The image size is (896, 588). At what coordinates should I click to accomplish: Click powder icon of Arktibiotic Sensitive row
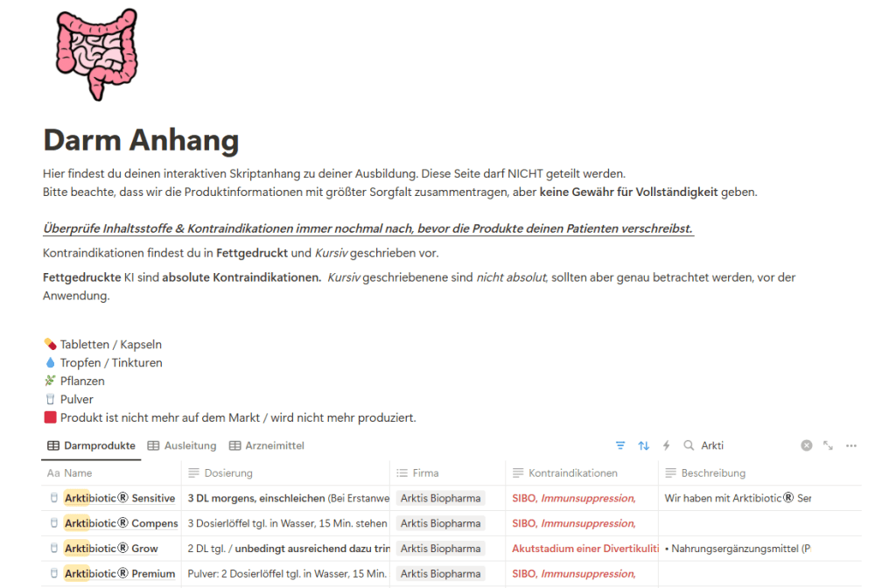pos(53,498)
